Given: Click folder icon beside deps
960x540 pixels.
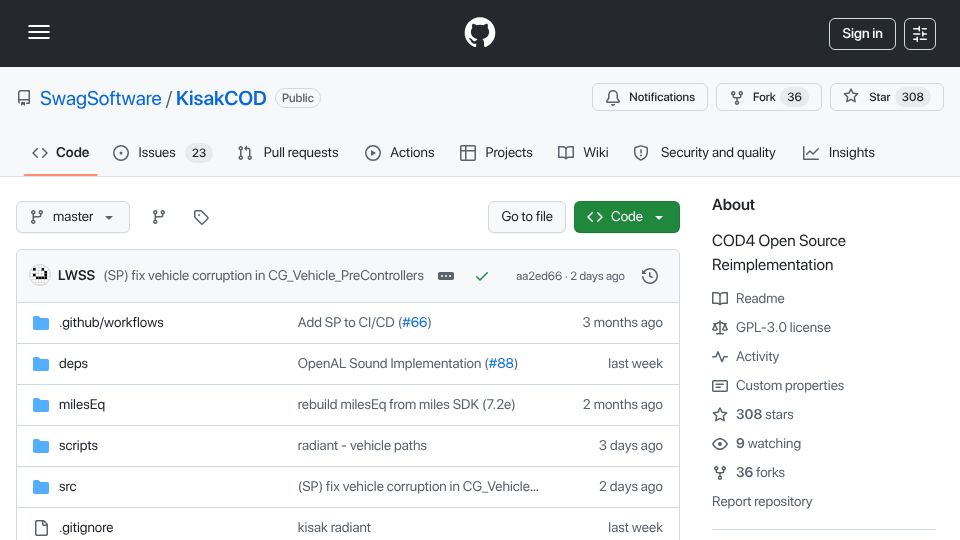Looking at the screenshot, I should [x=41, y=364].
